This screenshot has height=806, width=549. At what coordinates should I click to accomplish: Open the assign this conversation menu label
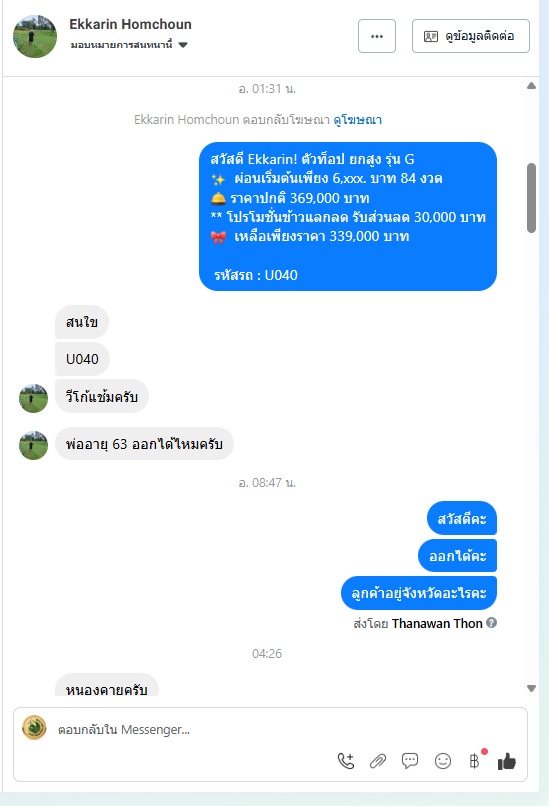(x=121, y=45)
